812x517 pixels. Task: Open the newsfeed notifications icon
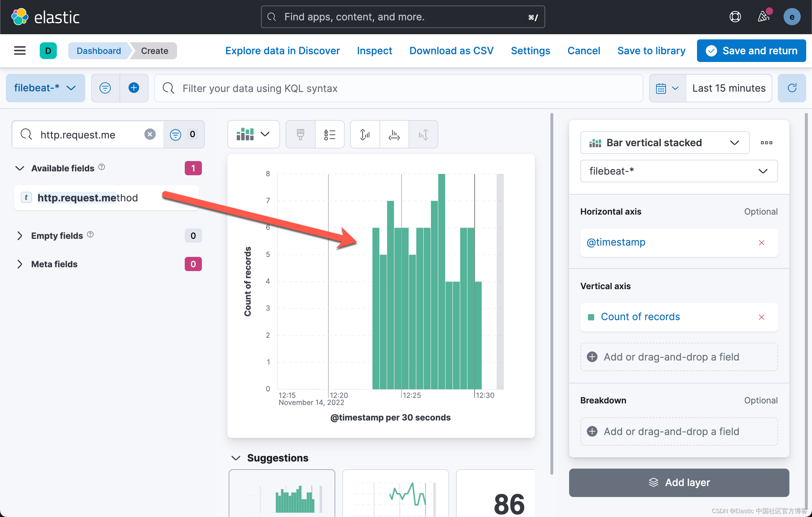pos(764,17)
